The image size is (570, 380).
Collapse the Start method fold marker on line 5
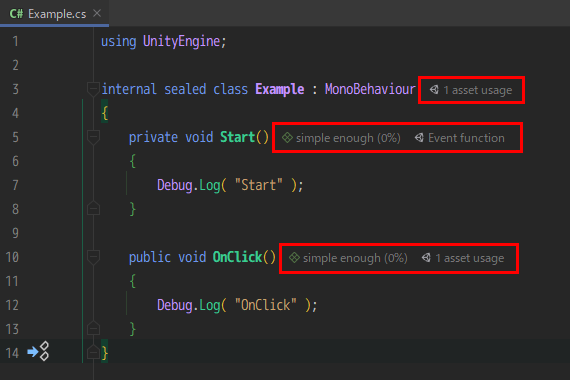coord(93,137)
